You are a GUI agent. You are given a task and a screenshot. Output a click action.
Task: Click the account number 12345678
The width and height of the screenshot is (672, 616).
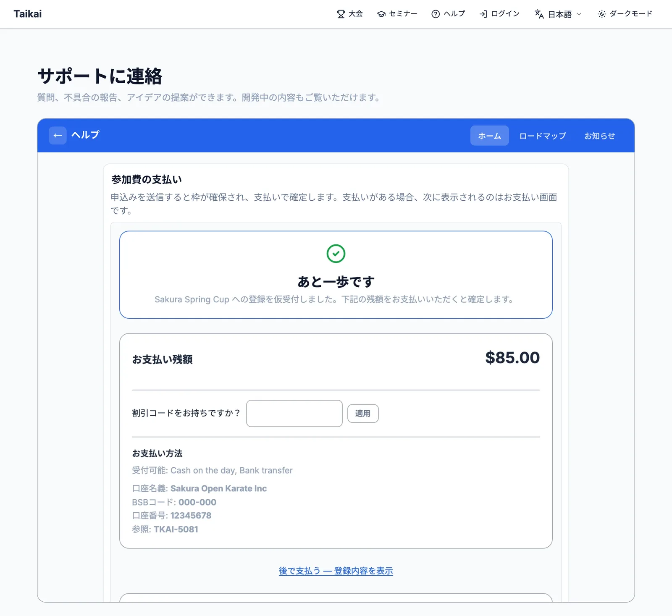click(x=191, y=516)
